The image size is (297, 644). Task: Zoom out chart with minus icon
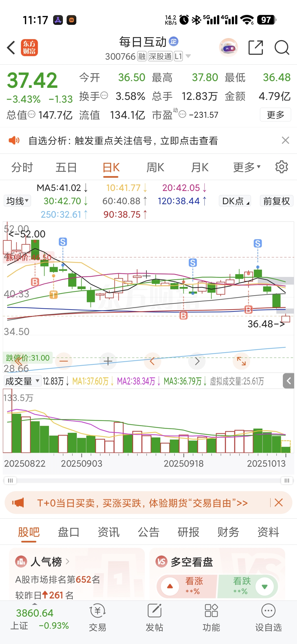click(63, 361)
